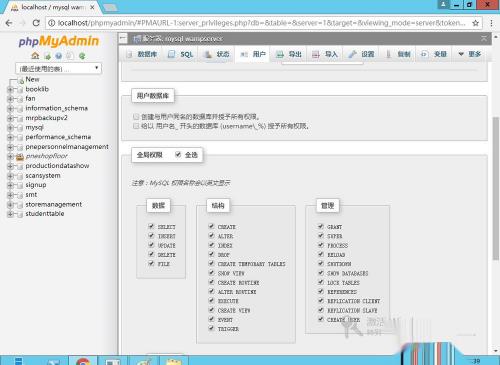Click the folder icon in taskbar
500x365 pixels.
coord(174,361)
